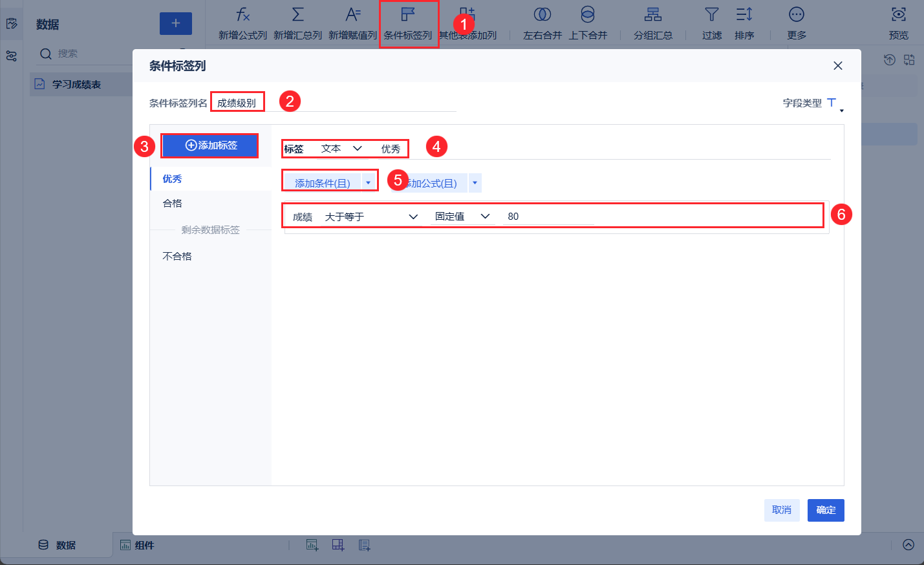
Task: Click the 新增公式列 toolbar icon
Action: click(x=243, y=14)
